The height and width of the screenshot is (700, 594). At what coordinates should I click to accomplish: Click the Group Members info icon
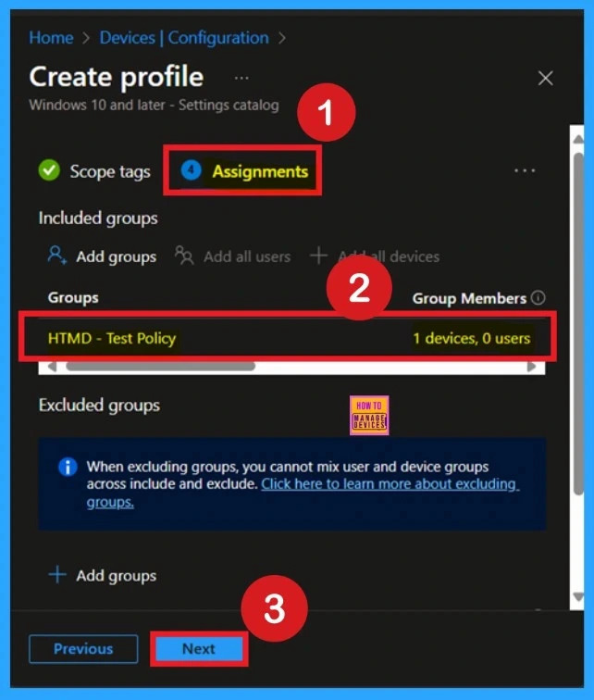click(538, 298)
